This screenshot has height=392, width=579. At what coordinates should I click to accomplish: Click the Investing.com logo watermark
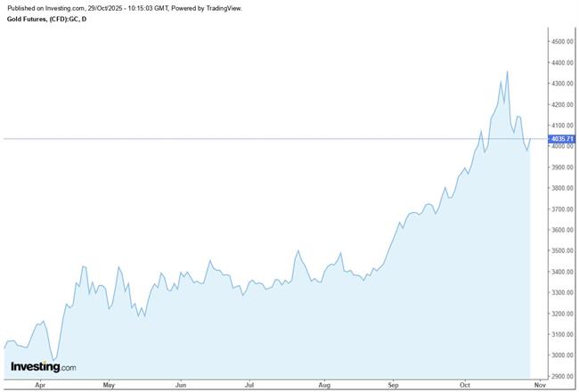click(43, 366)
